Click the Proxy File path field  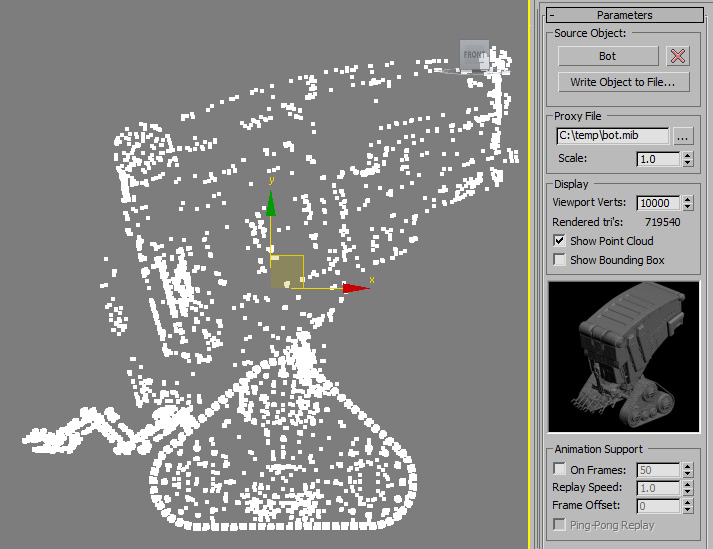[613, 136]
